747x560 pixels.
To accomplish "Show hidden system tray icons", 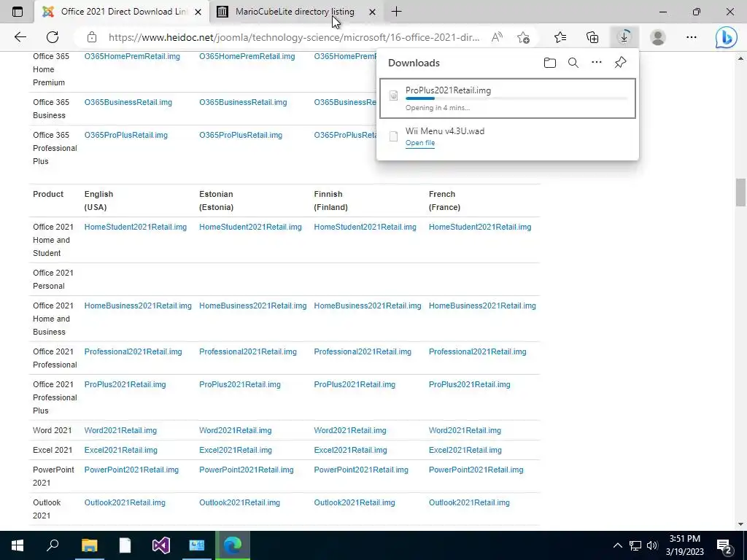I will point(617,545).
